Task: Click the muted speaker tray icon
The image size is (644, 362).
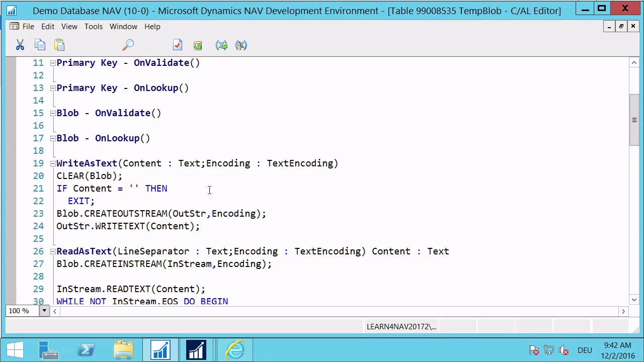Action: (564, 350)
